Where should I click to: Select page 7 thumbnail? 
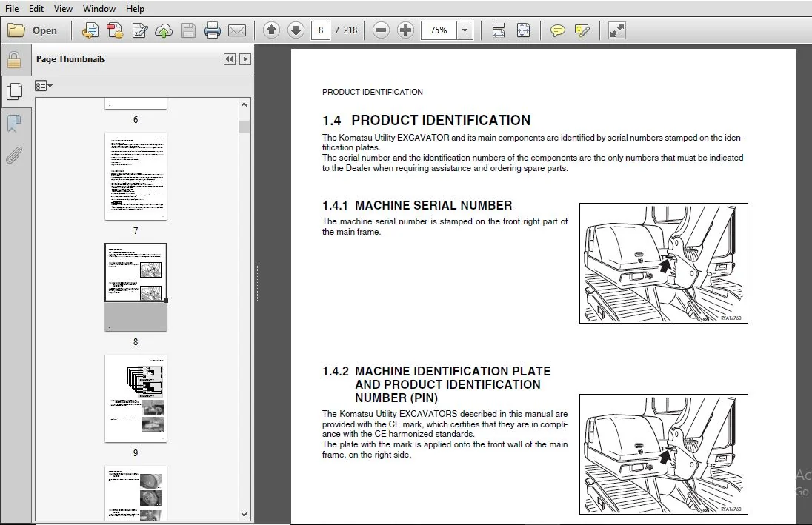coord(136,176)
